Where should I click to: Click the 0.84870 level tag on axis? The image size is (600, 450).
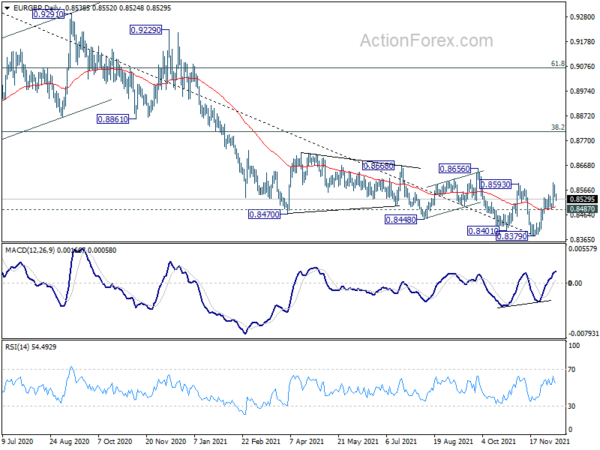582,209
